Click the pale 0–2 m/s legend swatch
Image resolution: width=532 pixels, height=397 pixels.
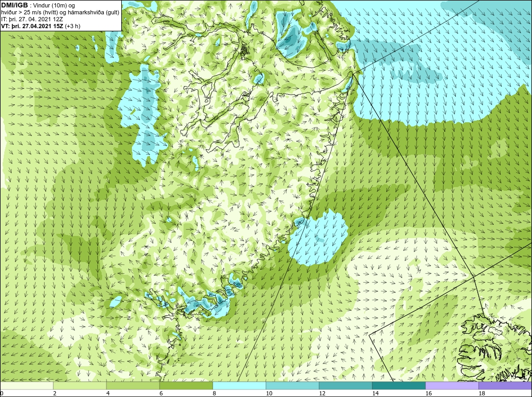point(27,386)
